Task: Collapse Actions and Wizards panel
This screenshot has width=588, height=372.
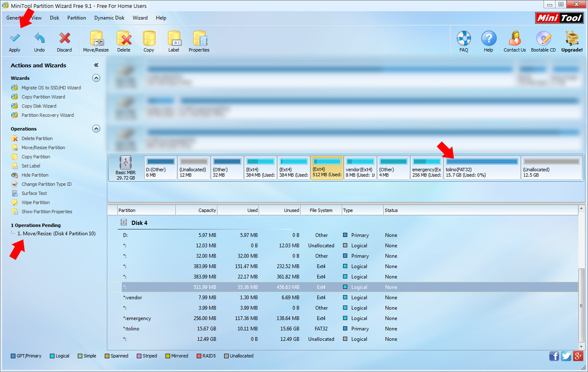Action: pos(96,65)
